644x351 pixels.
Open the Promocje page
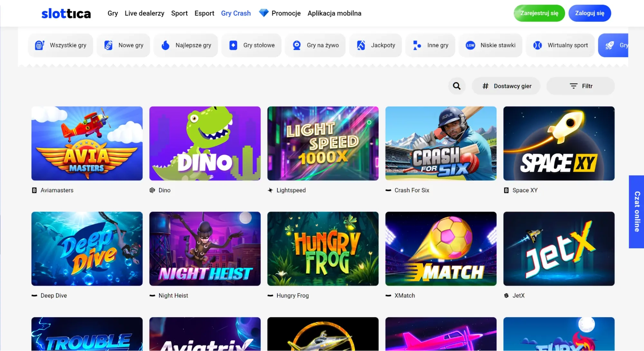(286, 13)
